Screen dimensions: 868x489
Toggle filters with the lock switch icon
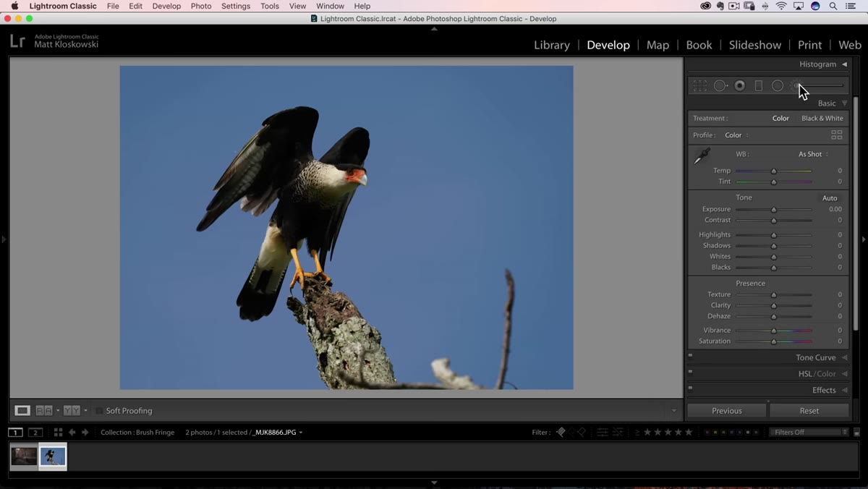coord(856,433)
